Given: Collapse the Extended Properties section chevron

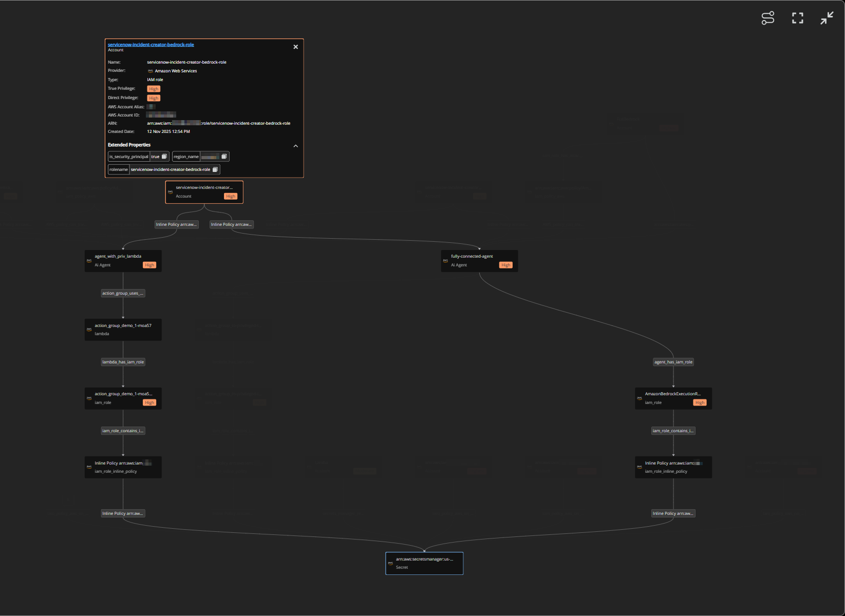Looking at the screenshot, I should coord(295,146).
